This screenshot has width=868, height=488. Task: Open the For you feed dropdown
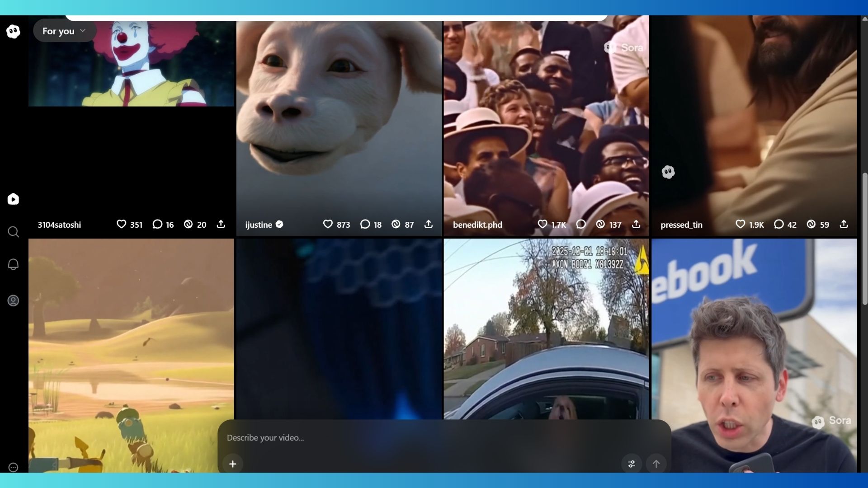click(64, 31)
